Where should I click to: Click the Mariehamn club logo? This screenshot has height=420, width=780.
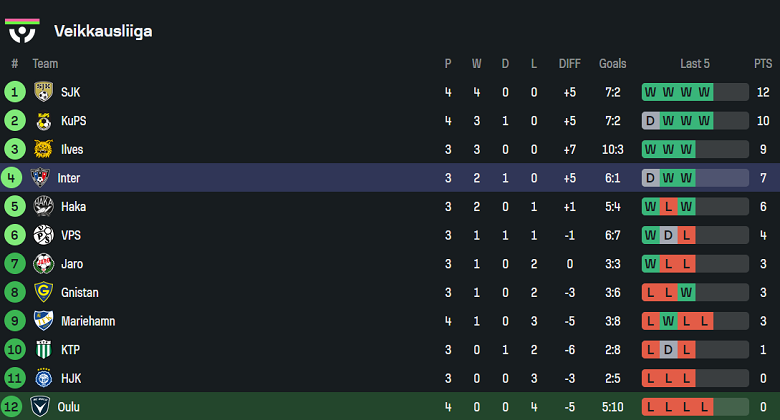[x=42, y=322]
